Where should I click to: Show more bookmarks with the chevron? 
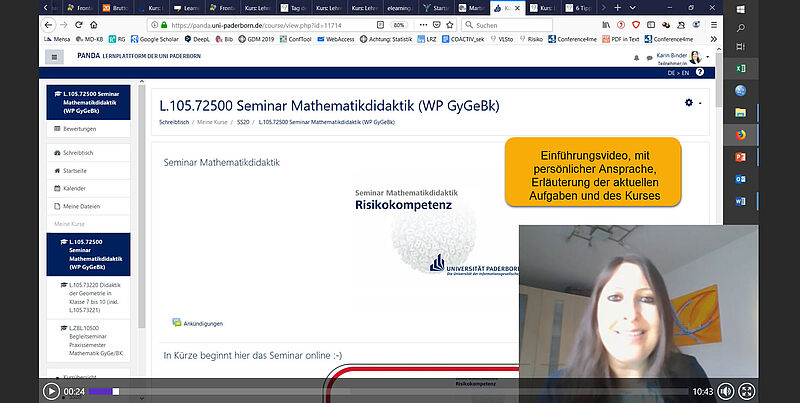tap(714, 39)
